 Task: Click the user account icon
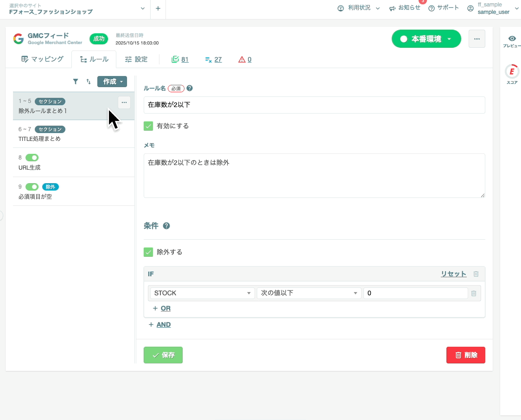[x=470, y=8]
